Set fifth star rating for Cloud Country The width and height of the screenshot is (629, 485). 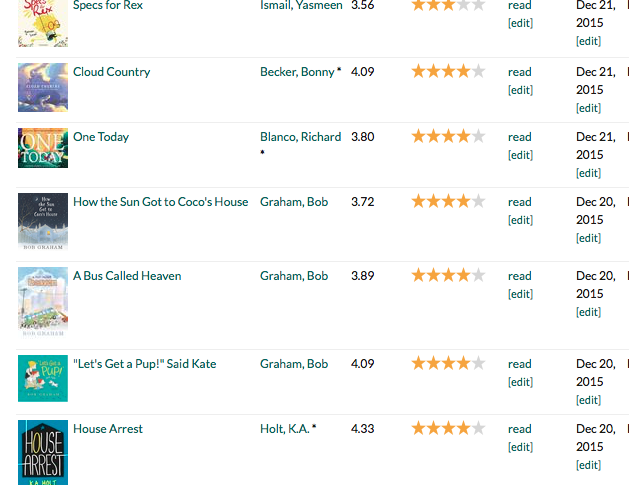pos(478,71)
